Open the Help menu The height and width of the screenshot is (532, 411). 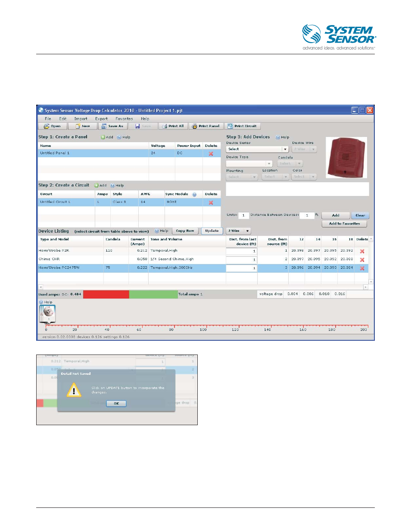145,119
